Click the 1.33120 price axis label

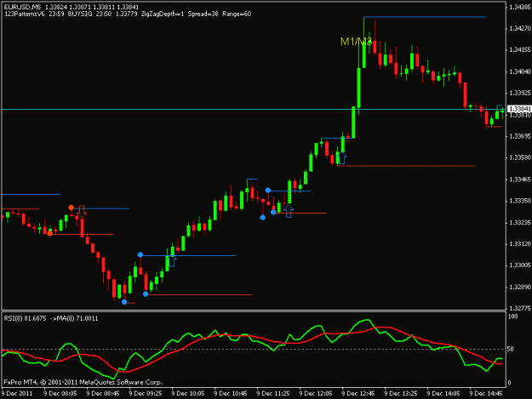click(x=520, y=244)
